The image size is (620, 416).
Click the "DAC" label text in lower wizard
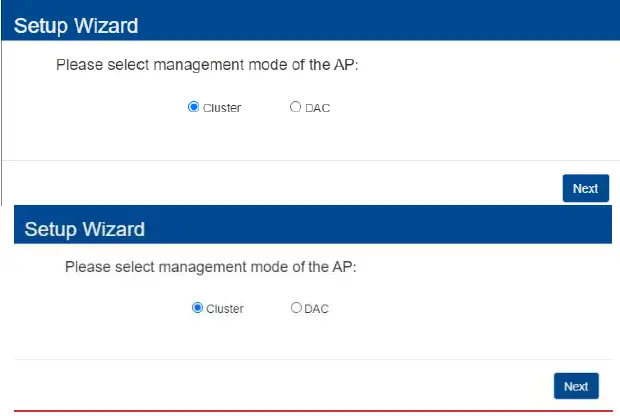point(316,309)
